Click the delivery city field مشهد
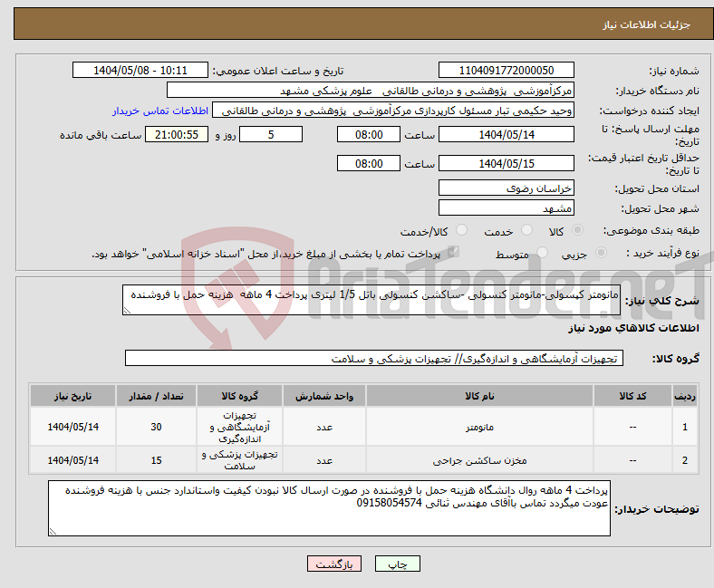 (x=506, y=207)
